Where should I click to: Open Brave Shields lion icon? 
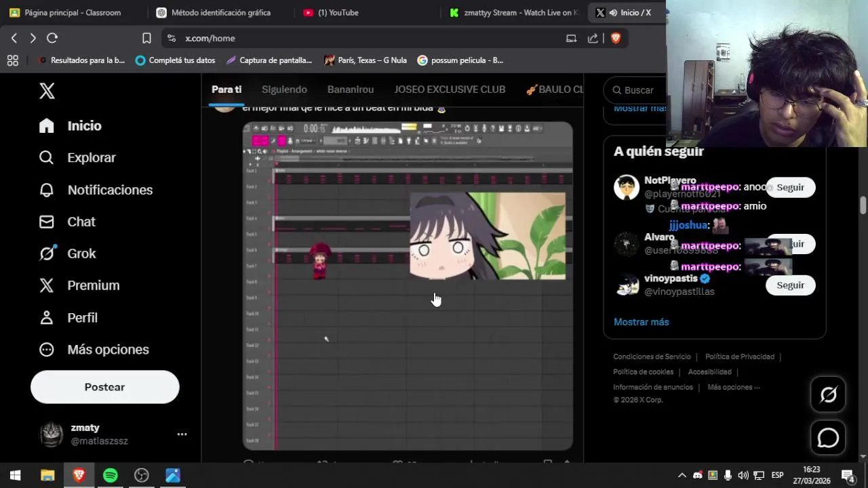click(x=615, y=38)
